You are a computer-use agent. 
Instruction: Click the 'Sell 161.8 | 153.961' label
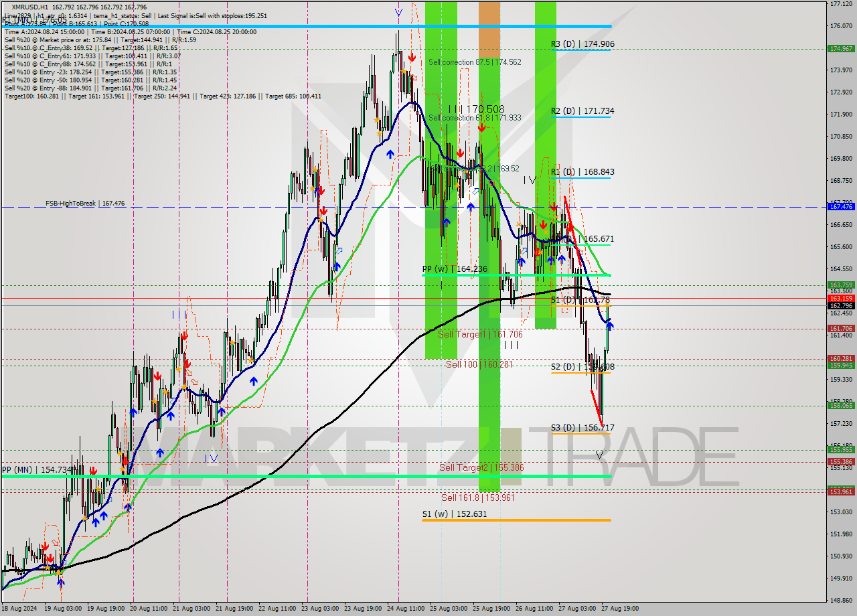click(477, 497)
